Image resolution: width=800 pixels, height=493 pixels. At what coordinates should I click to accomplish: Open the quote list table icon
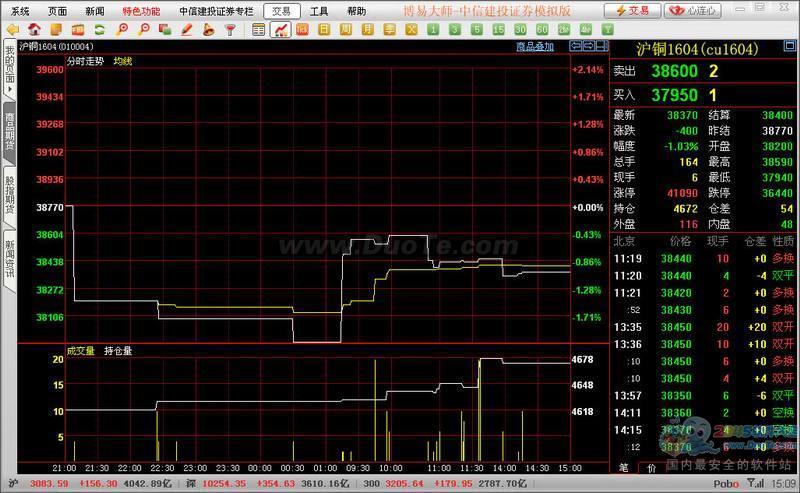point(258,29)
